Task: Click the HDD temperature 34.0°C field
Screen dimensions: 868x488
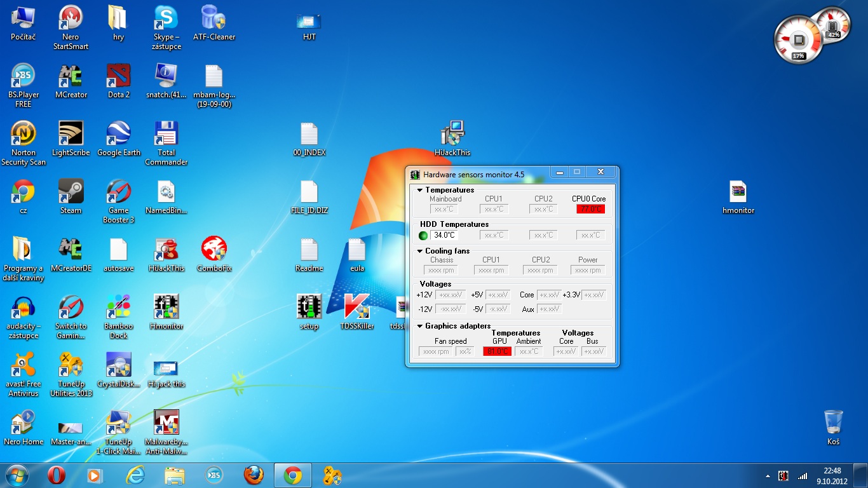Action: (445, 236)
